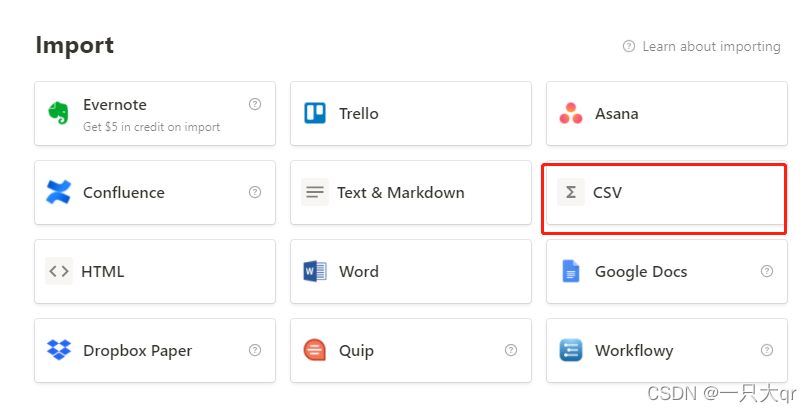Choose Workflowy import option
The height and width of the screenshot is (413, 812).
667,350
